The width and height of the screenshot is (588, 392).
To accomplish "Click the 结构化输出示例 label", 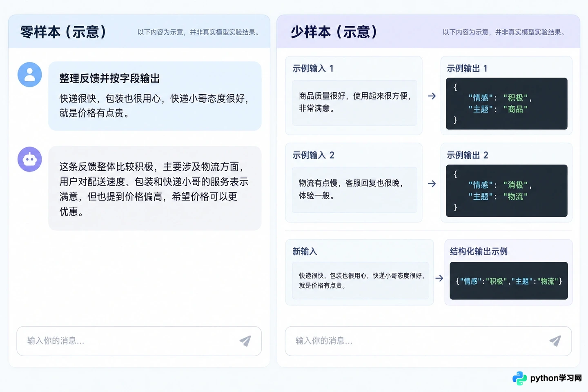I will coord(479,252).
